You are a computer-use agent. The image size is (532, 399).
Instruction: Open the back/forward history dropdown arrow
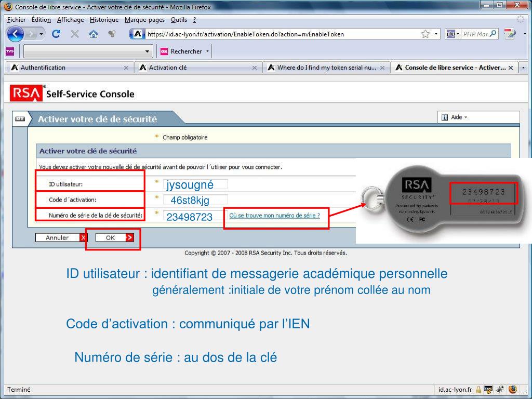42,34
